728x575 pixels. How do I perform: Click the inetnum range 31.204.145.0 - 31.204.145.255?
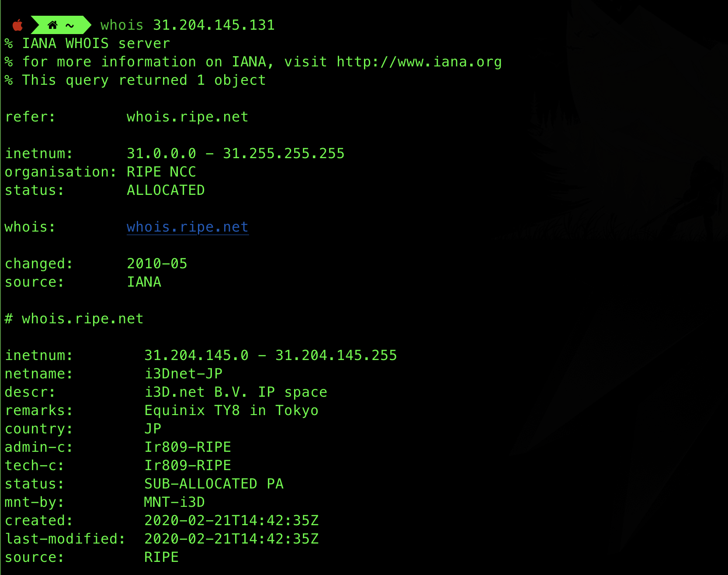tap(270, 356)
